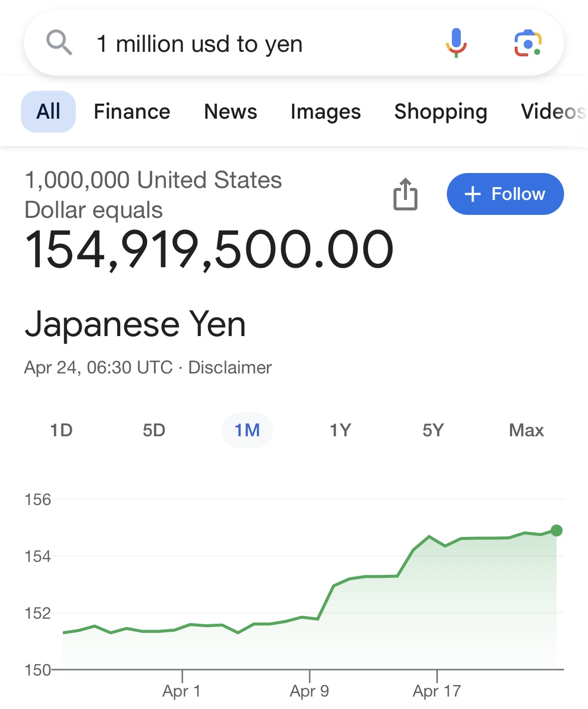This screenshot has height=709, width=588.
Task: Open Google Lens camera search
Action: pos(528,43)
